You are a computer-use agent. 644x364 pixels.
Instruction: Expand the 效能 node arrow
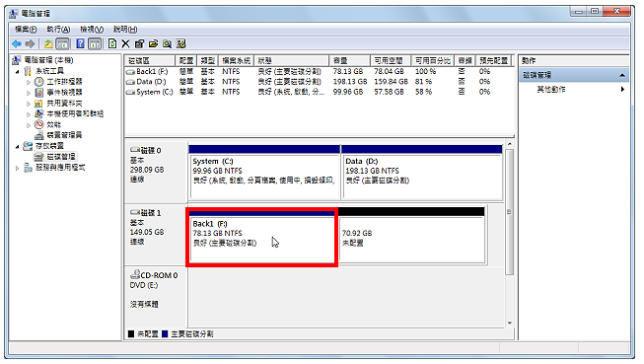[29, 125]
